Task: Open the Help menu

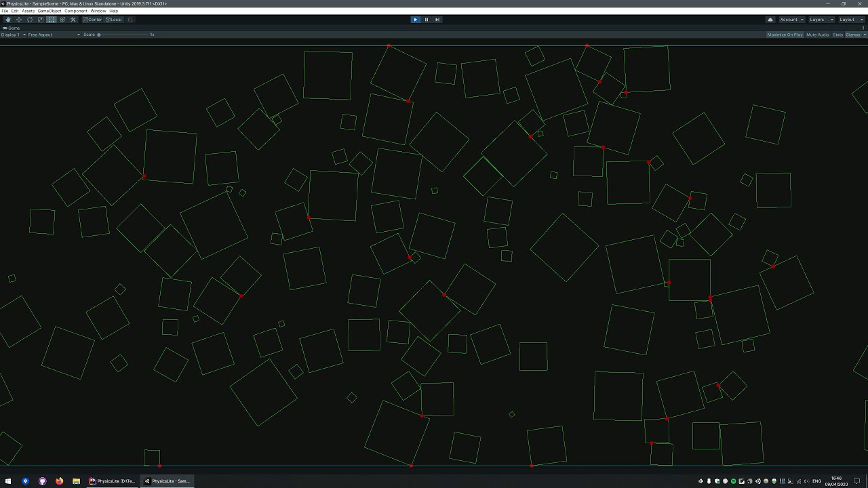Action: 114,11
